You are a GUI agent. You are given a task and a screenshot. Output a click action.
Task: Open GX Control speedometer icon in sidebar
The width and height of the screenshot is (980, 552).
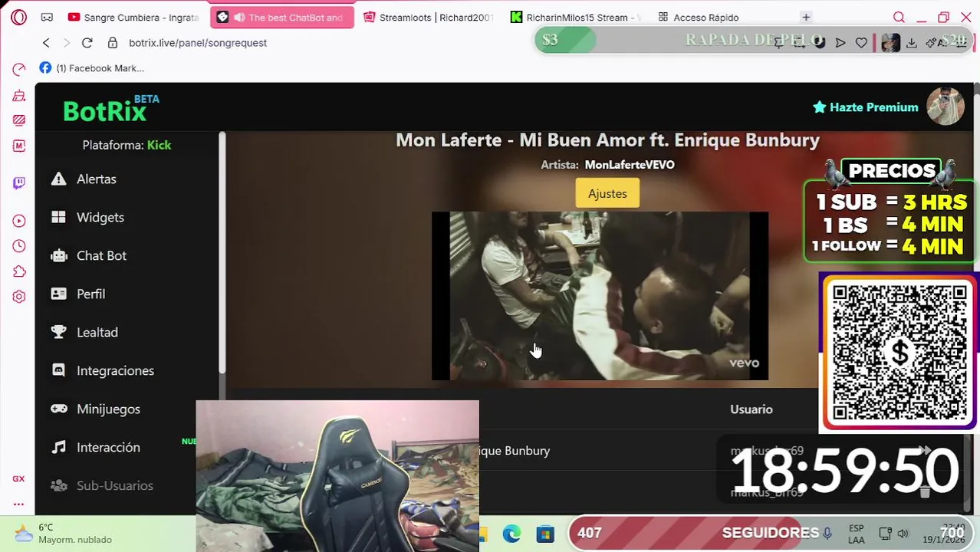[x=19, y=70]
